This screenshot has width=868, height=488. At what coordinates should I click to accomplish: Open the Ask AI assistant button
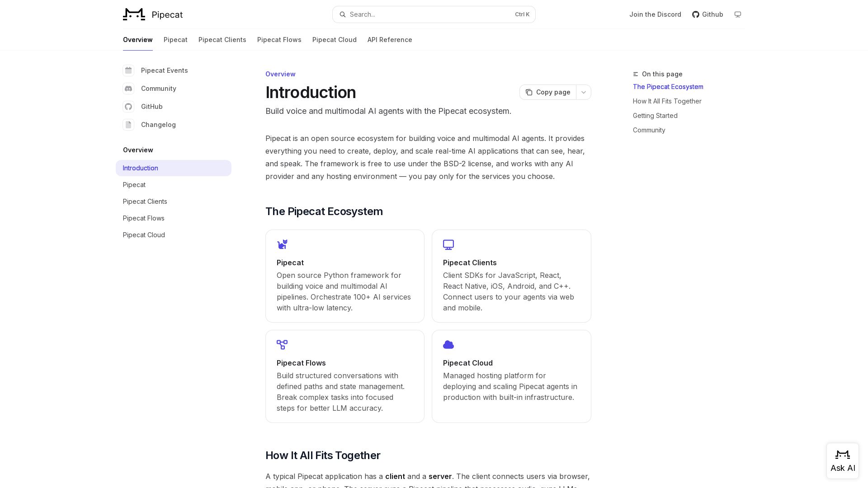tap(843, 461)
